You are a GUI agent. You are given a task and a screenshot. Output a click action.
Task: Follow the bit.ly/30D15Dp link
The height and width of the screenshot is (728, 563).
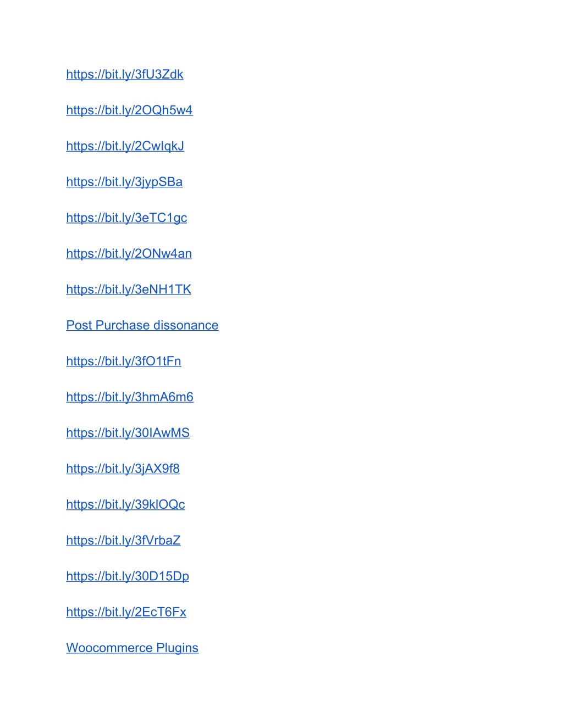pyautogui.click(x=128, y=576)
